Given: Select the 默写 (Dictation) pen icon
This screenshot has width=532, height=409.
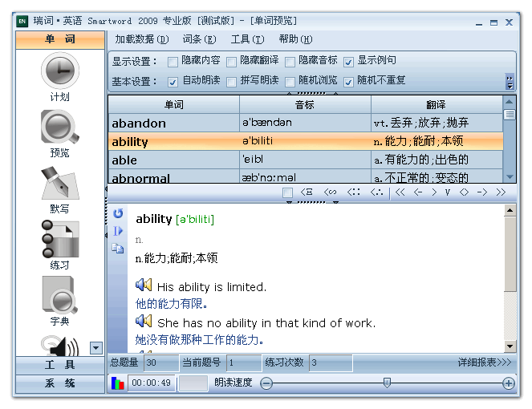Looking at the screenshot, I should click(x=59, y=184).
